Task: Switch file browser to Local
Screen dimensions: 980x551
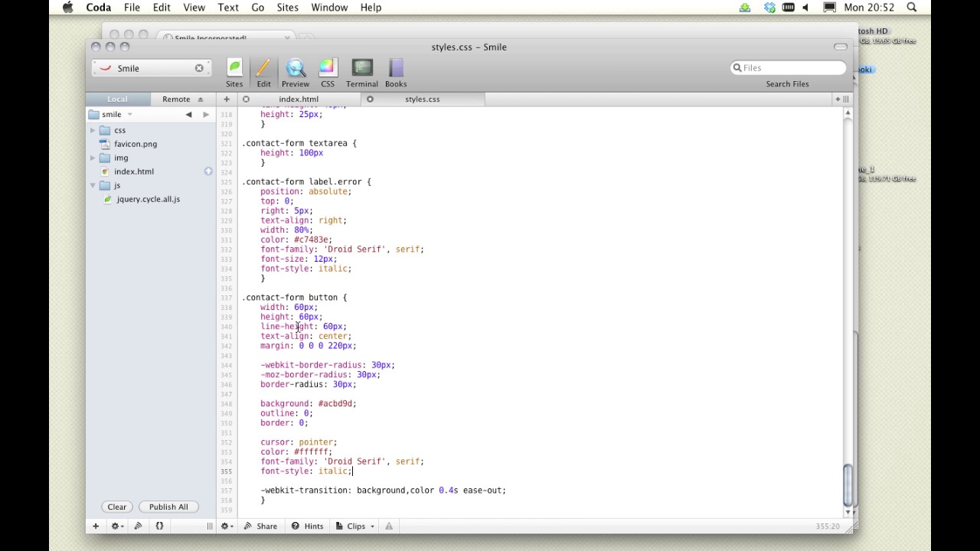Action: point(117,99)
